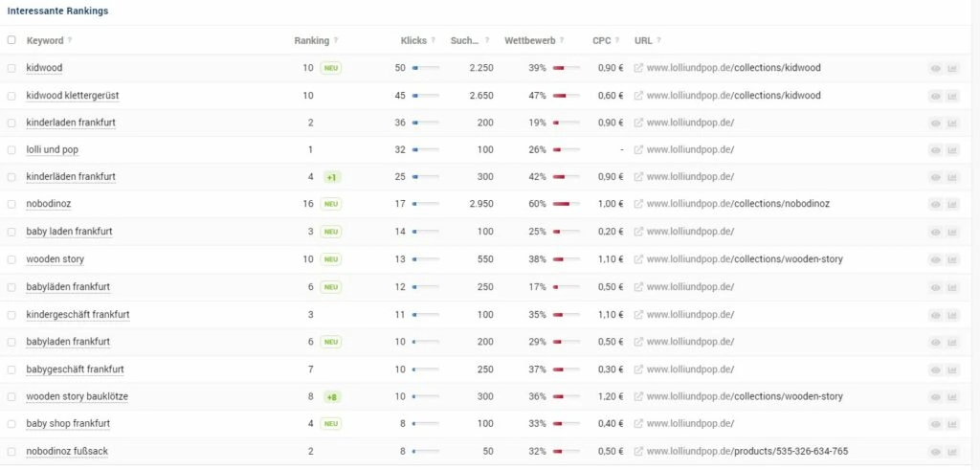Click the Interessante Rankings section title
Image resolution: width=980 pixels, height=470 pixels.
(57, 11)
